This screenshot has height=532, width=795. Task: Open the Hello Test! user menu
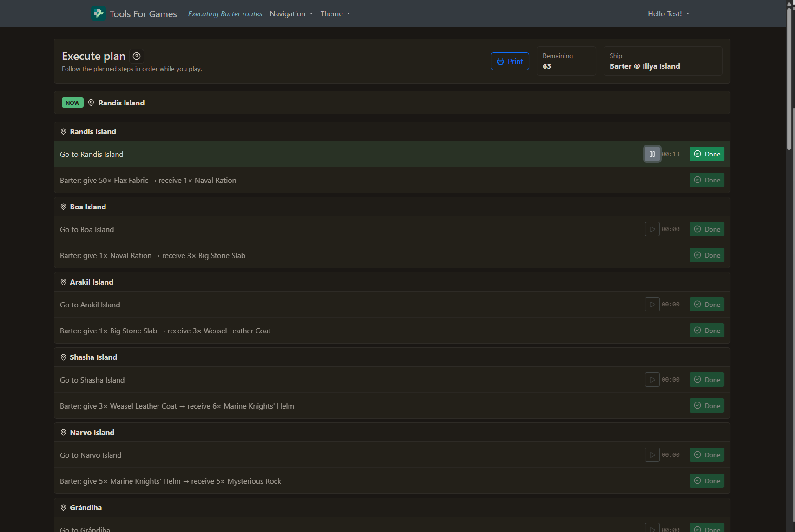669,14
